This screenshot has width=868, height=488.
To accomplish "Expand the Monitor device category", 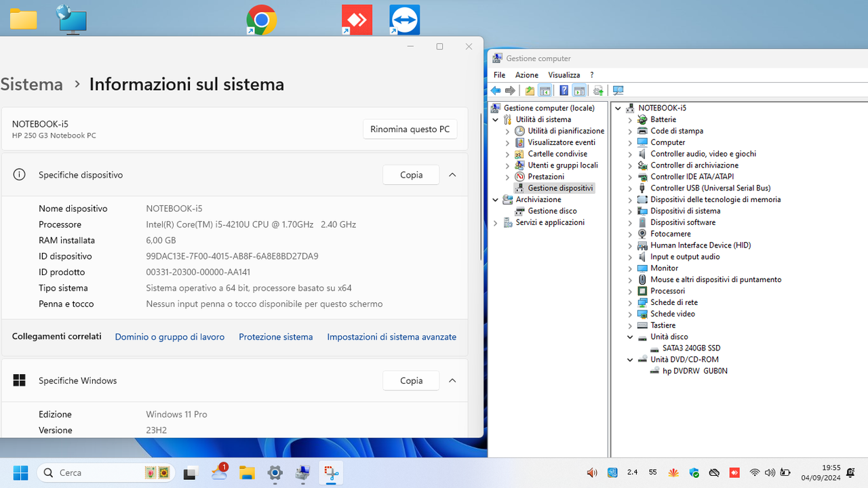I will (x=629, y=268).
